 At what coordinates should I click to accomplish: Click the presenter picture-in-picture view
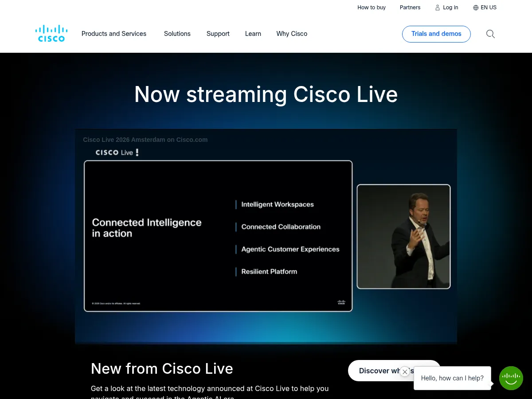(x=403, y=236)
